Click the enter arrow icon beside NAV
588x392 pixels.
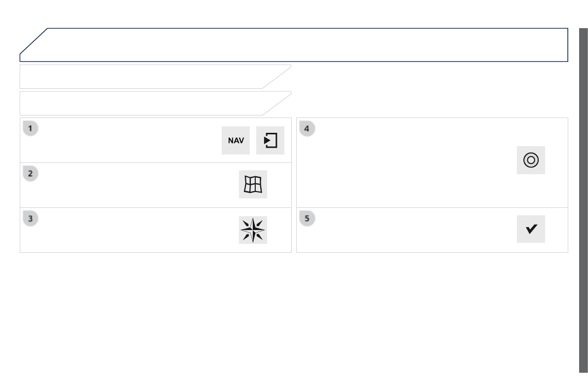[x=270, y=141]
